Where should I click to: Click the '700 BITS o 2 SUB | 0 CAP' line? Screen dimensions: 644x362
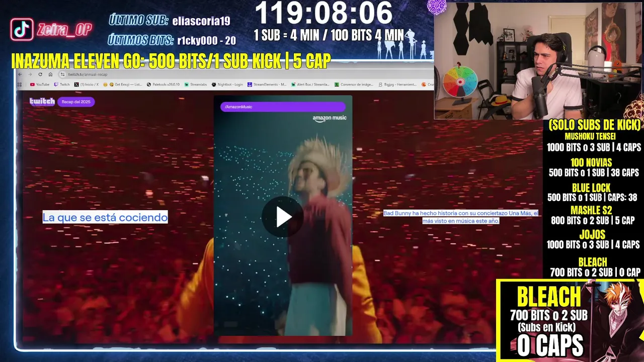pyautogui.click(x=595, y=273)
